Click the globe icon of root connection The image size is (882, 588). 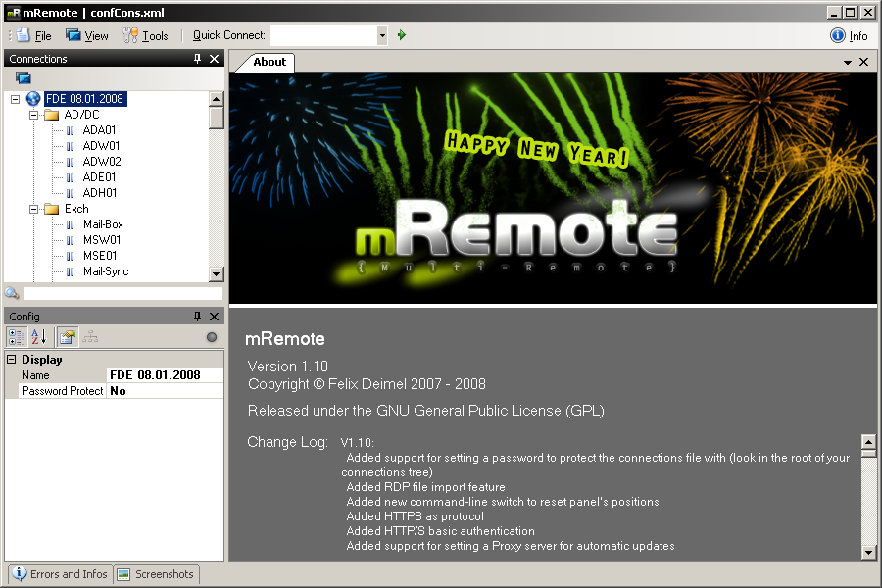pos(33,99)
